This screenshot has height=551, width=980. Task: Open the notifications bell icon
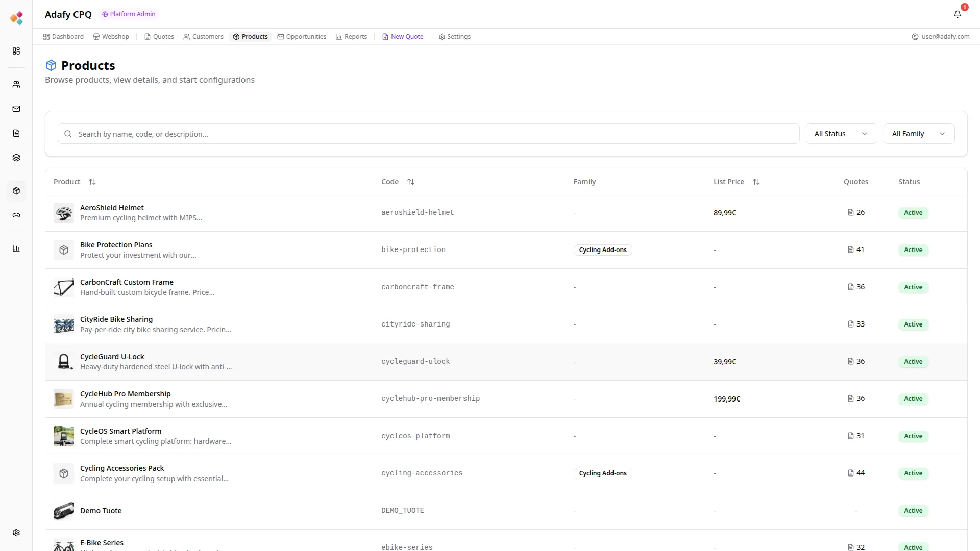pos(957,14)
